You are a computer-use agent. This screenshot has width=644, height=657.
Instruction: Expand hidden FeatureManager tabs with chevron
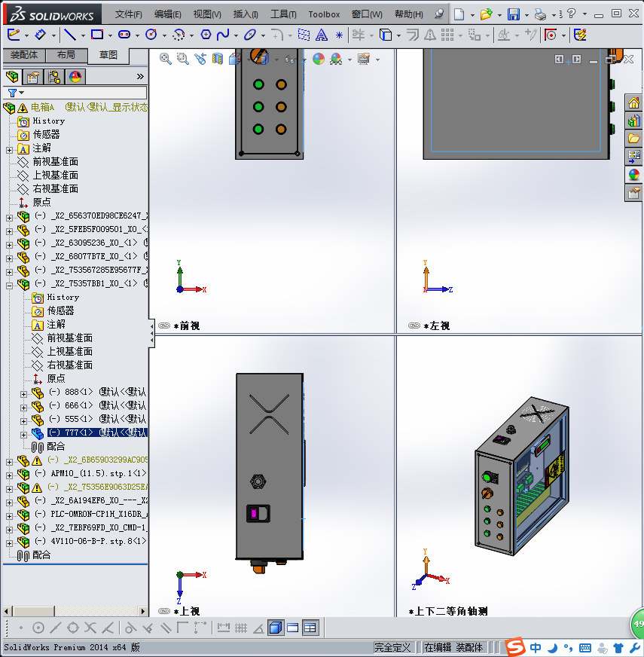point(140,77)
